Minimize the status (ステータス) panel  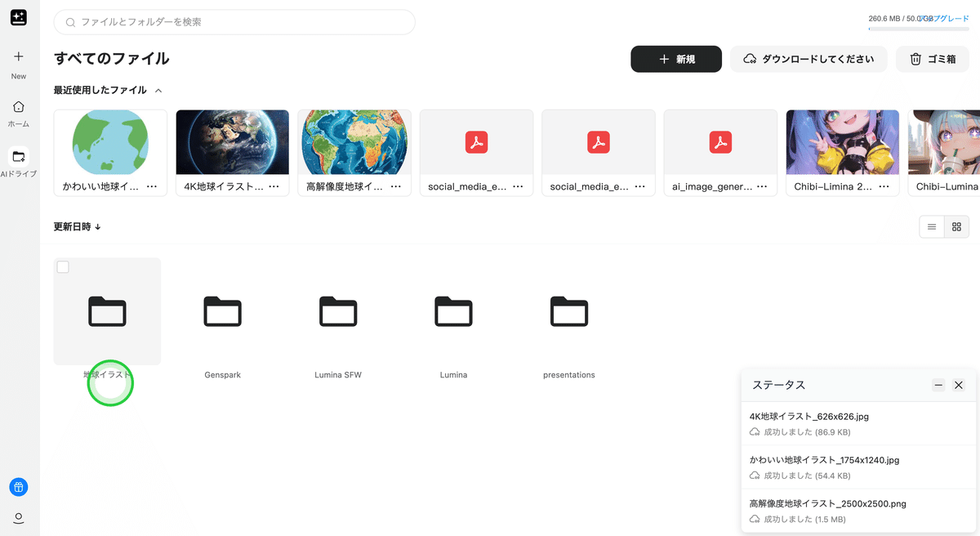(938, 385)
